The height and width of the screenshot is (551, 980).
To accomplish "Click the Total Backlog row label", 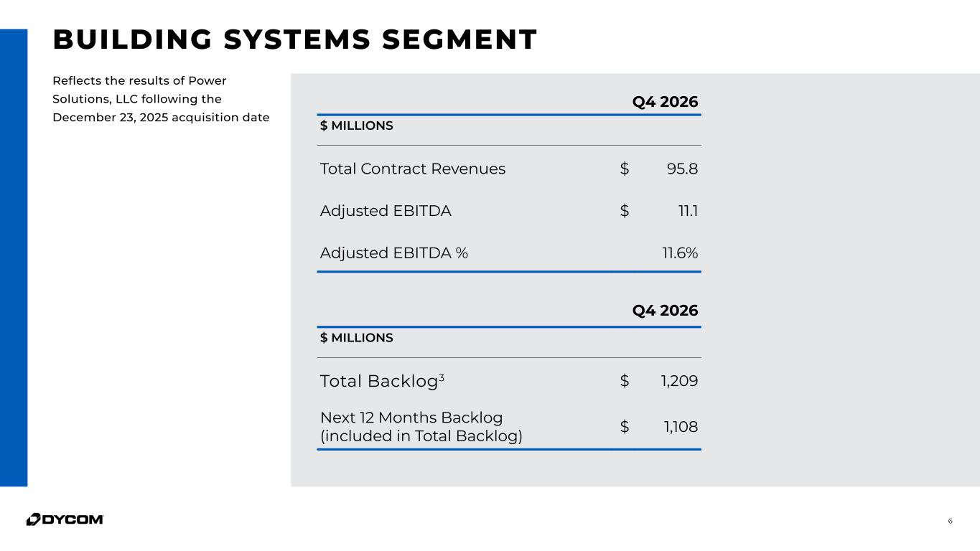I will (378, 381).
